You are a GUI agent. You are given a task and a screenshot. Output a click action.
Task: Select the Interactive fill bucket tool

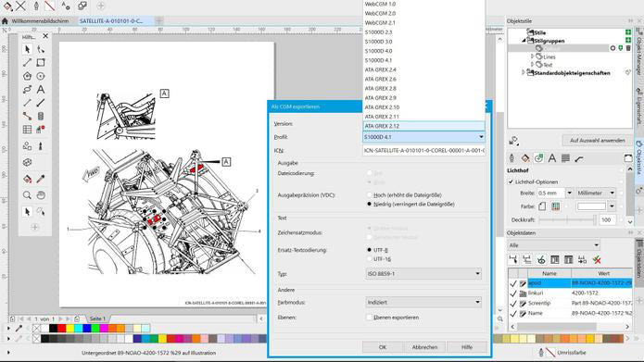coord(27,179)
